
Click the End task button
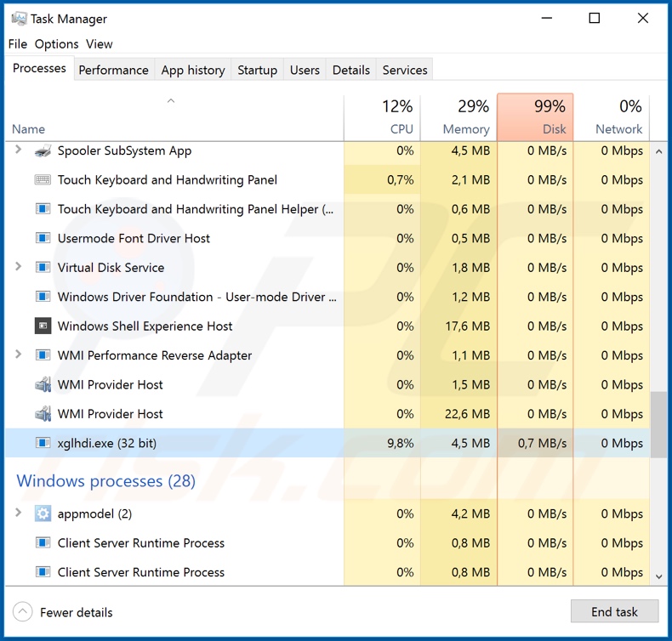point(614,612)
